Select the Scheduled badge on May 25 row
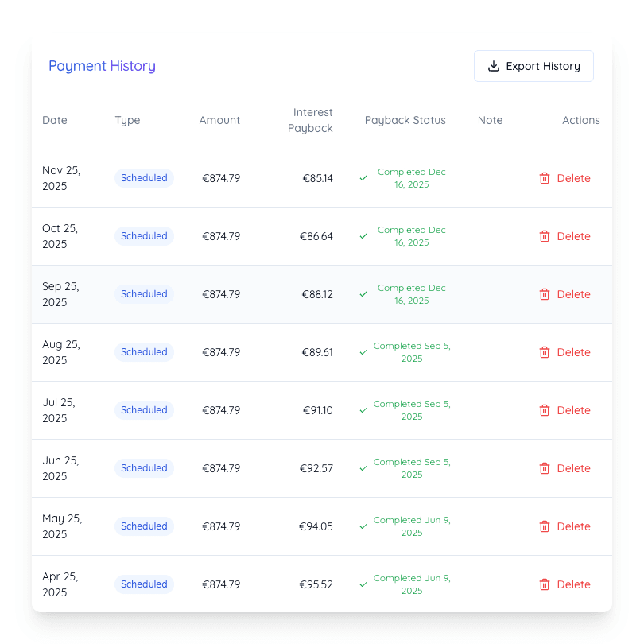Viewport: 644px width, 644px height. tap(144, 526)
